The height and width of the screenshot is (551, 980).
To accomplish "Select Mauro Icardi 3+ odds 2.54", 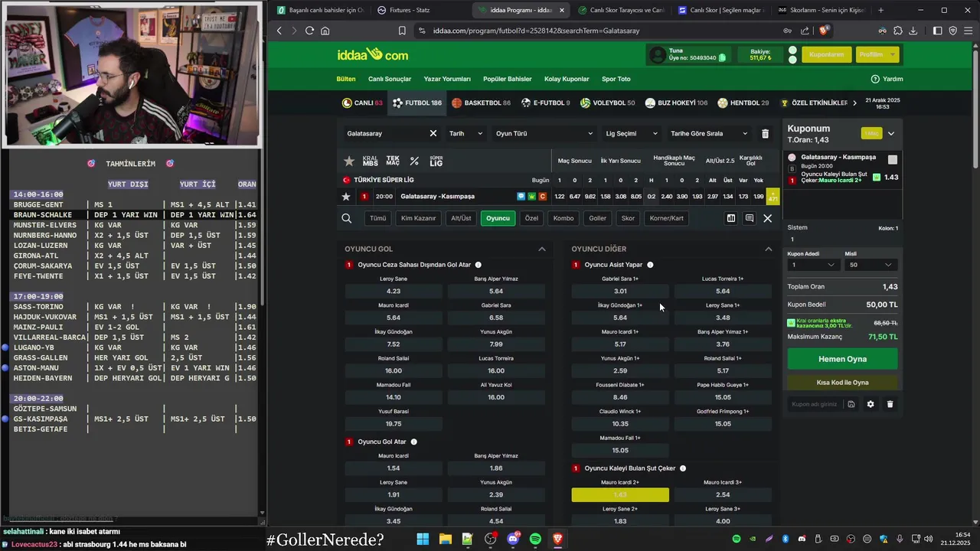I will (x=723, y=495).
